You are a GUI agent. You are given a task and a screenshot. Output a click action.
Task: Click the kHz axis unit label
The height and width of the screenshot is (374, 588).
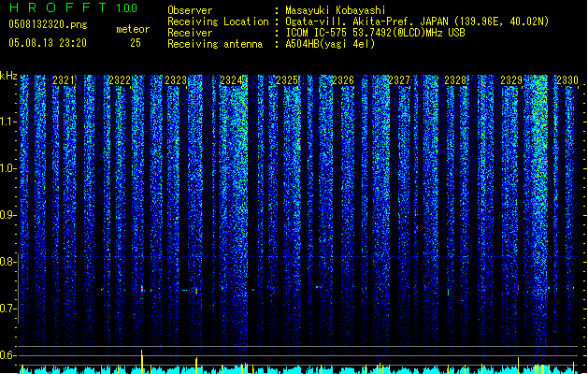pyautogui.click(x=8, y=76)
